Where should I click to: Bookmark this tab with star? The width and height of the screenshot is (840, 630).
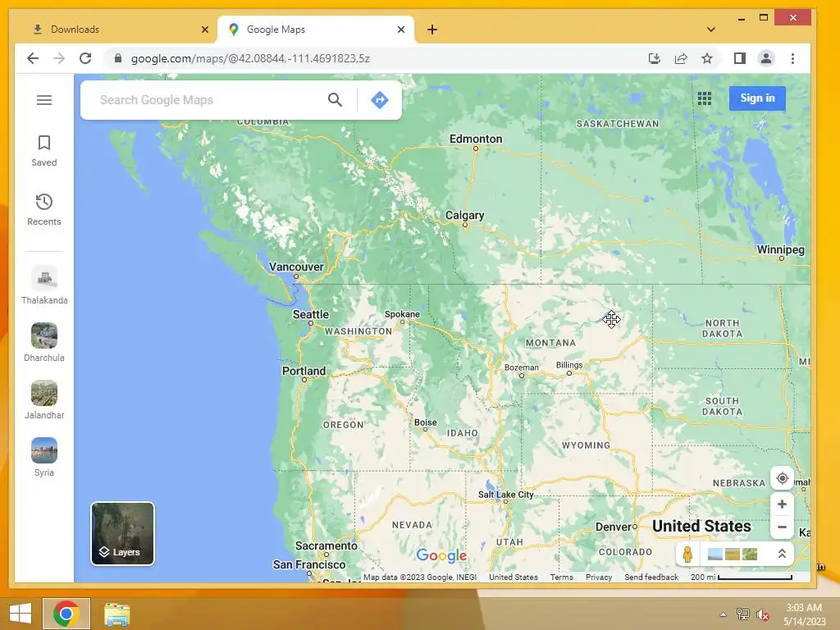[x=707, y=58]
